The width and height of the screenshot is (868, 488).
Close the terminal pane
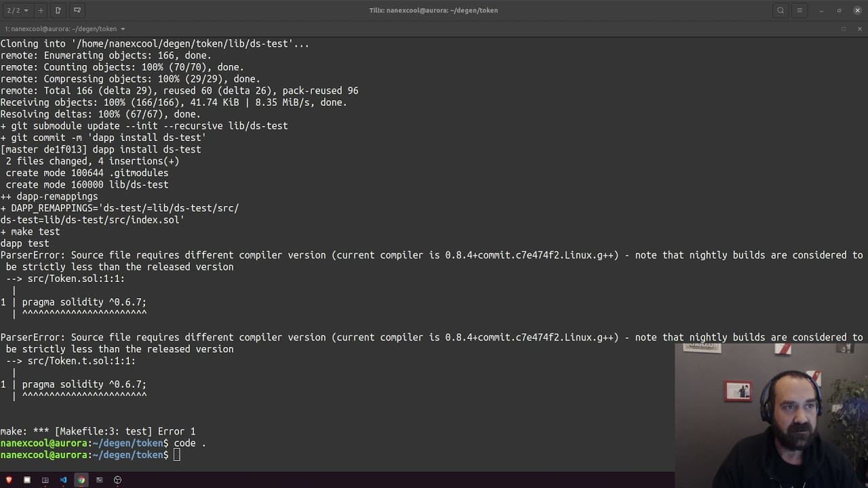(860, 29)
